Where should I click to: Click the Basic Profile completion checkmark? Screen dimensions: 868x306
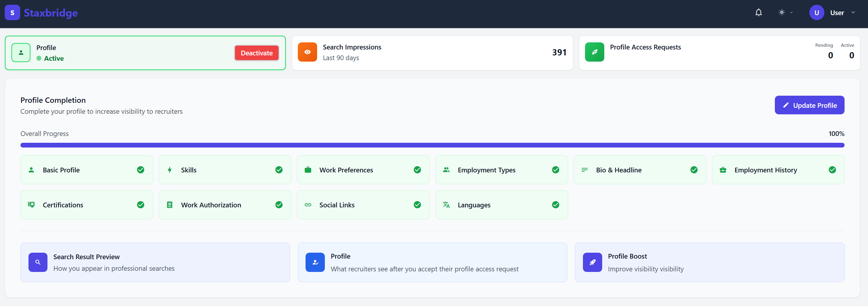[141, 170]
